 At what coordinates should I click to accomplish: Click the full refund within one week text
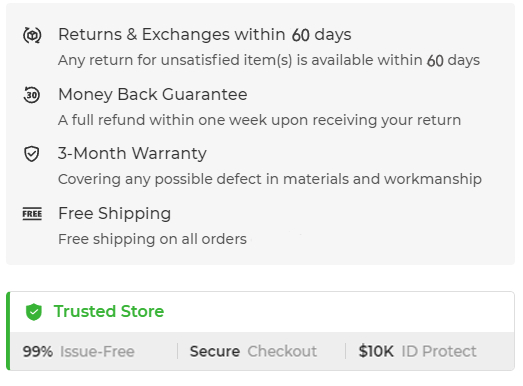[x=259, y=120]
